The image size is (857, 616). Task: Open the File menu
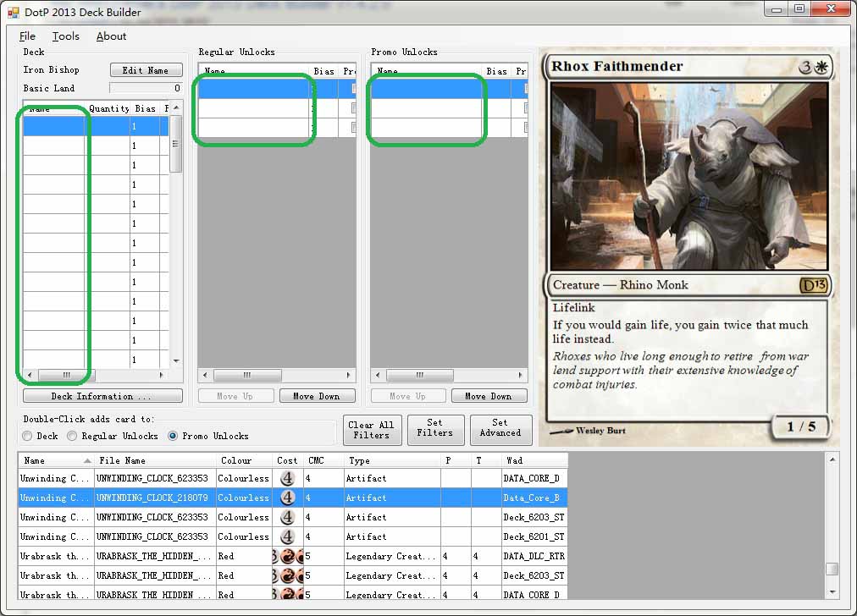27,36
